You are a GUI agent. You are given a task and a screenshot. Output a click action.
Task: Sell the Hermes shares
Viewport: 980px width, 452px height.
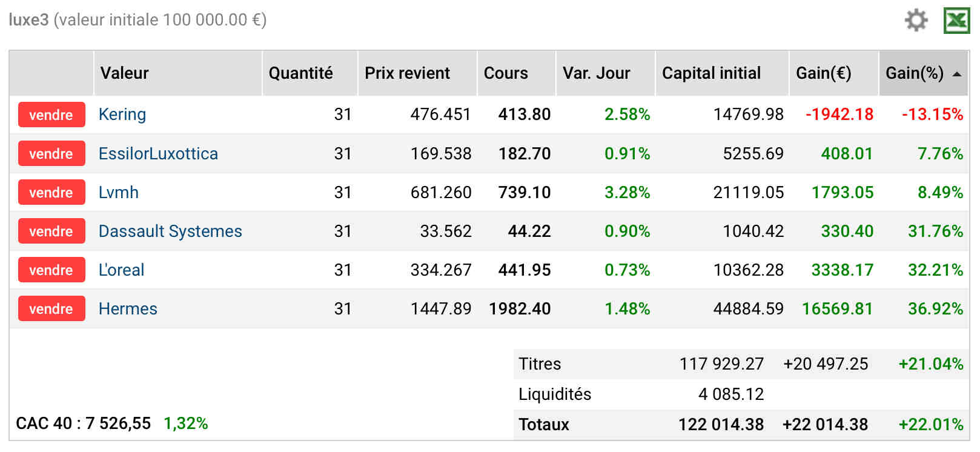pos(51,308)
